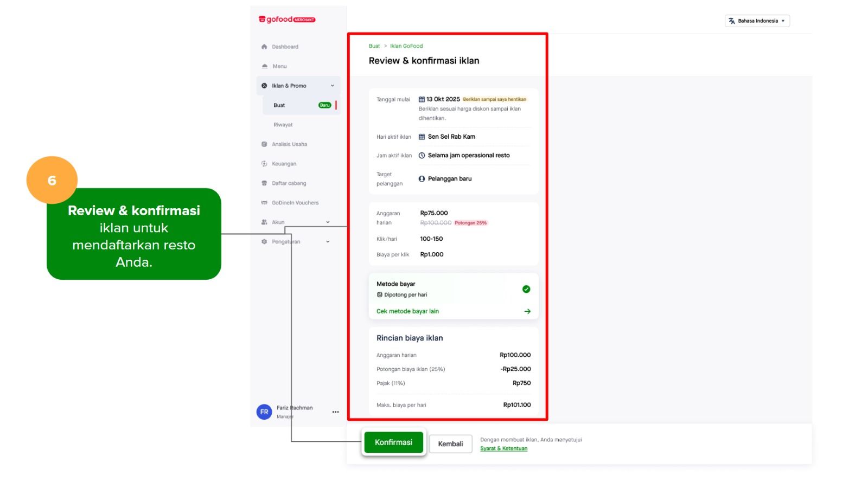Click the Iklan & Promo icon
The height and width of the screenshot is (488, 868).
(x=264, y=86)
